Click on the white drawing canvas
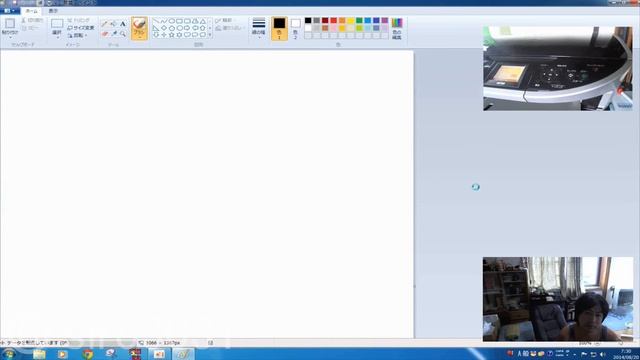 207,194
